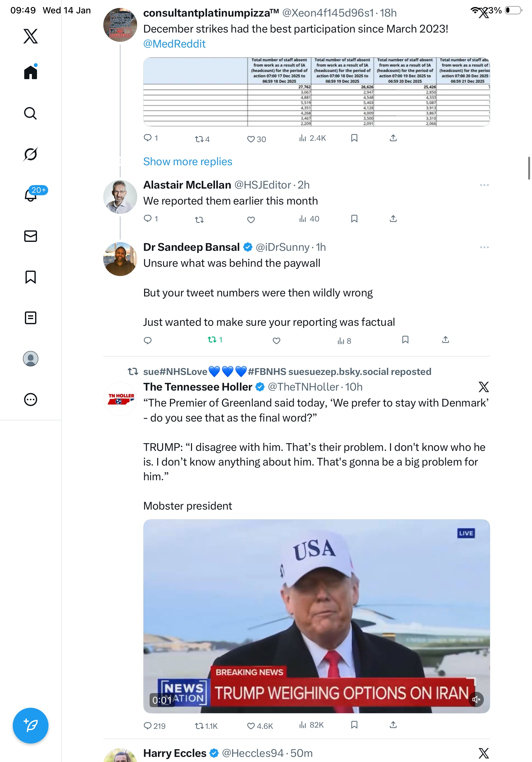Bookmark the consultantplatinumpizza strike post

pos(354,138)
